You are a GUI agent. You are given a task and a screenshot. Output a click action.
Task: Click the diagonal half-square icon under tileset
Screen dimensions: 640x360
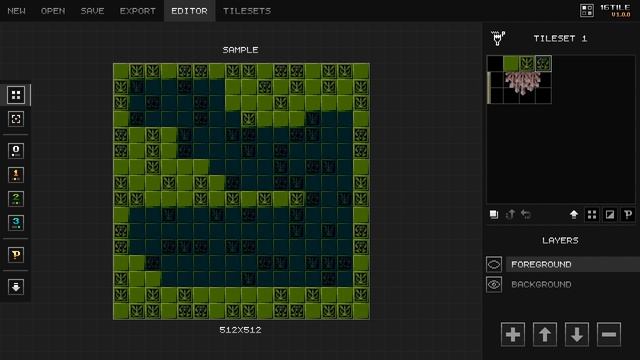pos(610,214)
